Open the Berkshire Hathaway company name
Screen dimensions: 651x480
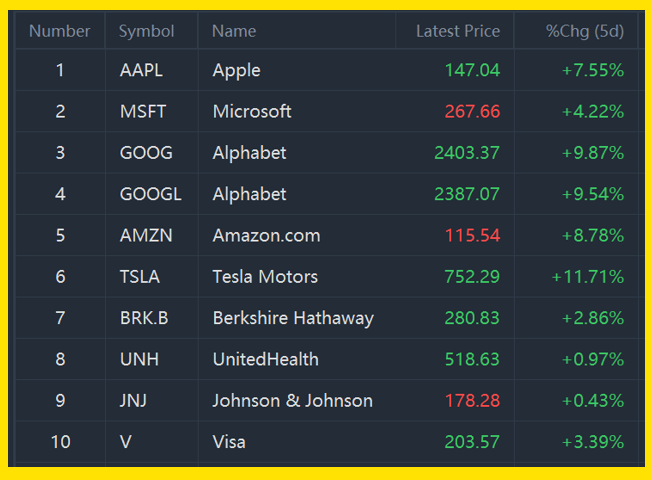(293, 318)
